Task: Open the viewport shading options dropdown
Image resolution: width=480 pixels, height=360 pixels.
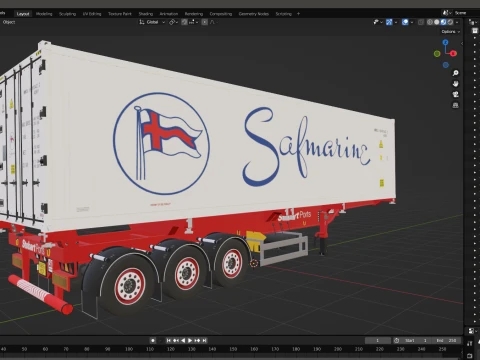Action: click(x=457, y=22)
